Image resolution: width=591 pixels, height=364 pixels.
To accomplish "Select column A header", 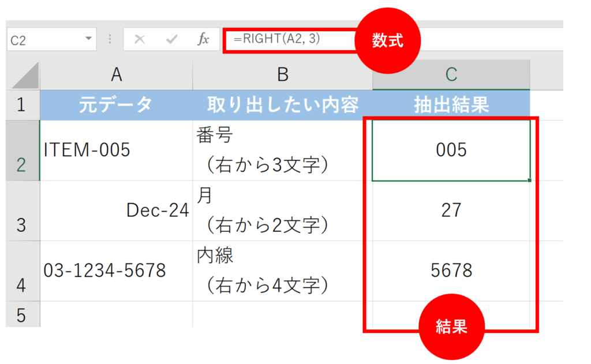I will click(117, 74).
